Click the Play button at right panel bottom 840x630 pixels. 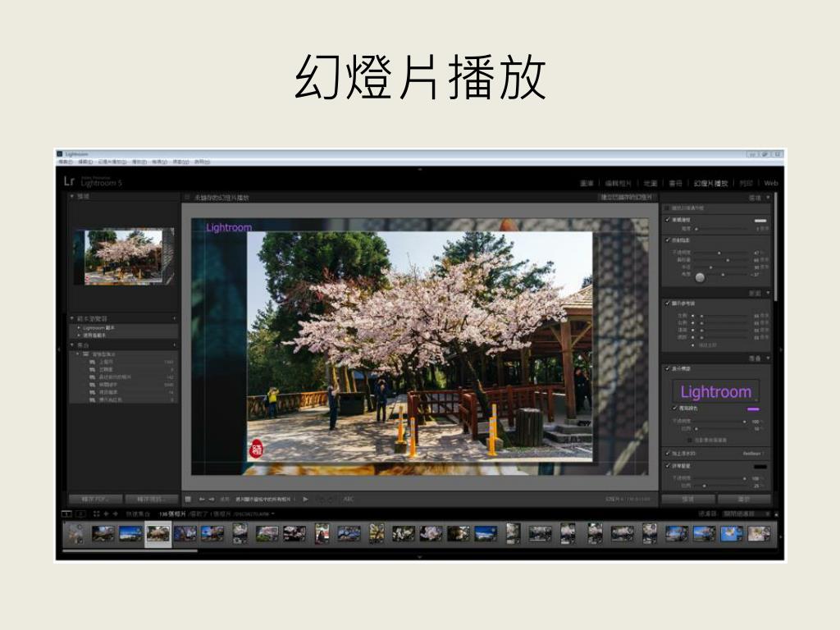744,500
